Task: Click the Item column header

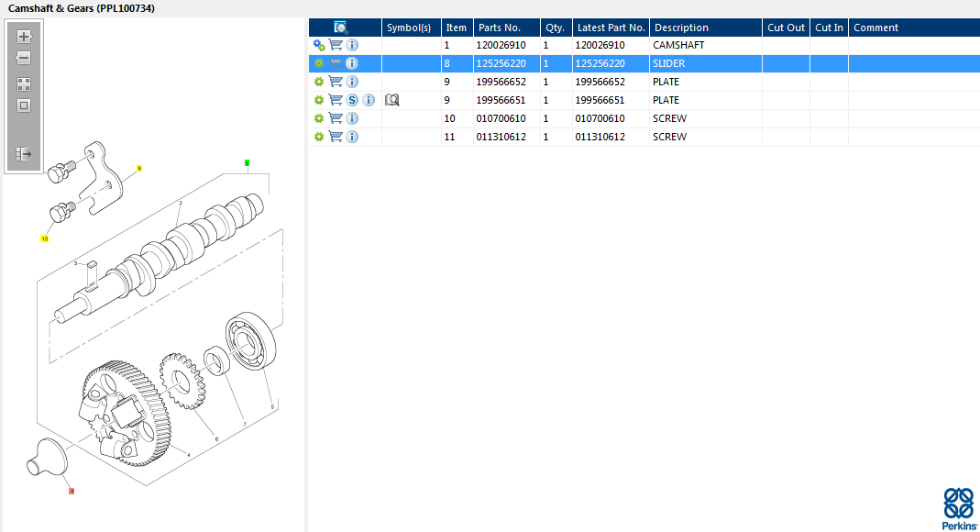Action: pyautogui.click(x=456, y=28)
